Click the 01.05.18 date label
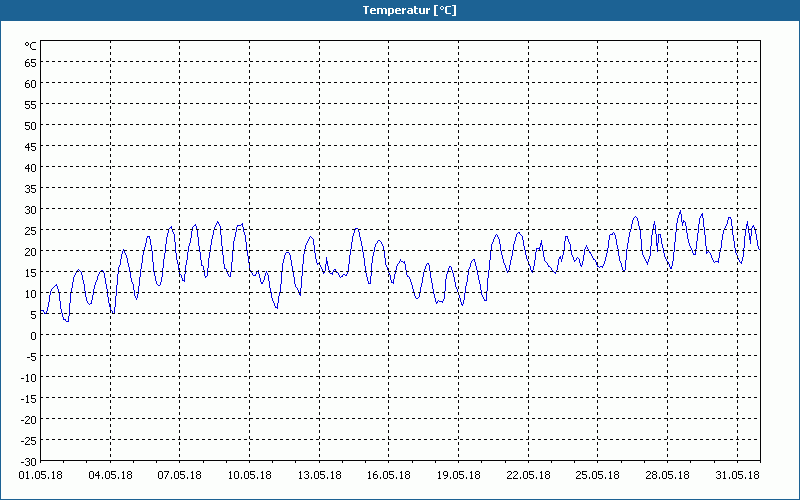 [x=40, y=476]
